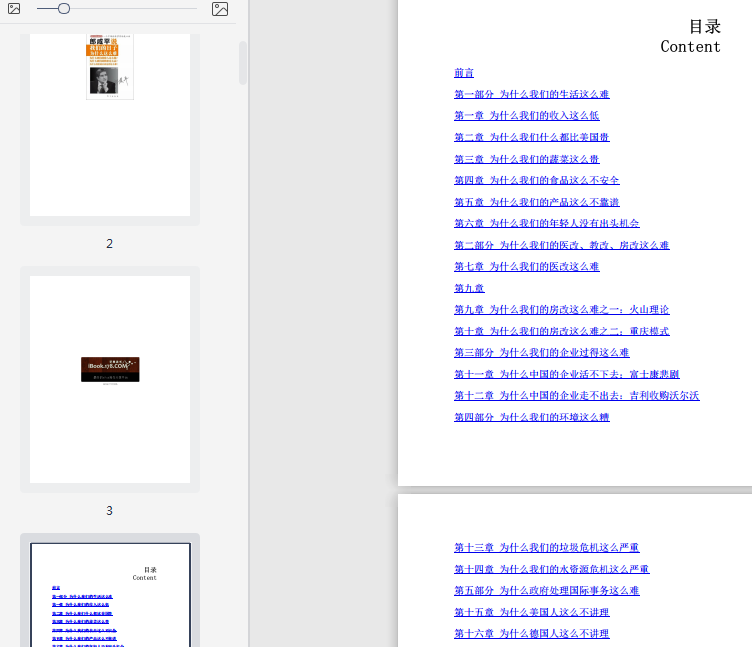Open 第十四章 水资源危机这么严重 link

(552, 569)
